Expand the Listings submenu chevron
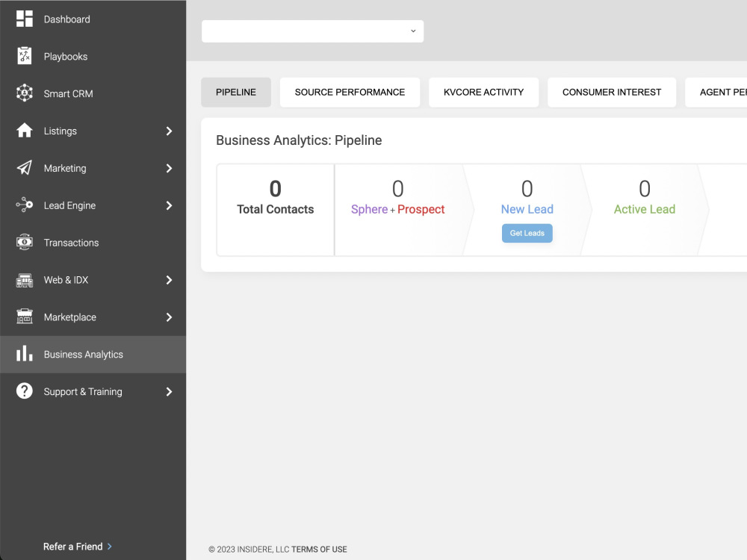This screenshot has width=747, height=560. click(169, 131)
